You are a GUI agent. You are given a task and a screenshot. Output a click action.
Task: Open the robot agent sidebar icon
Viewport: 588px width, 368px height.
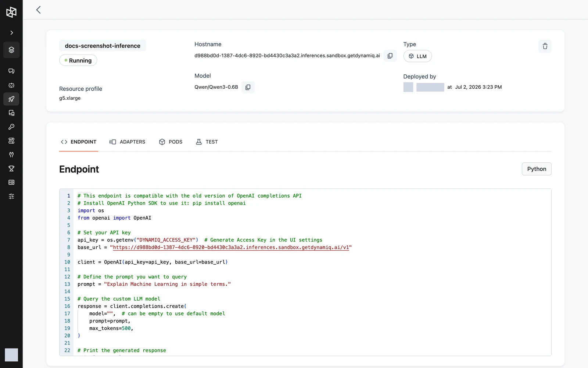(x=11, y=85)
